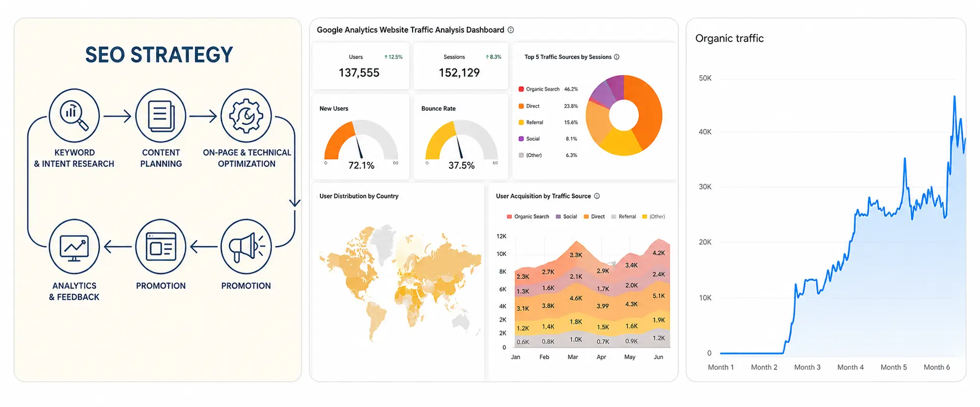Click the Bounce Rate 37.5% gauge
Image resolution: width=980 pixels, height=407 pixels.
(461, 141)
